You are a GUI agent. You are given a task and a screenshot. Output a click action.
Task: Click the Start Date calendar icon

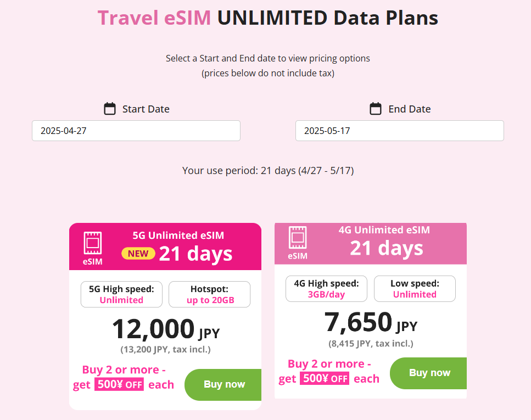pyautogui.click(x=110, y=109)
